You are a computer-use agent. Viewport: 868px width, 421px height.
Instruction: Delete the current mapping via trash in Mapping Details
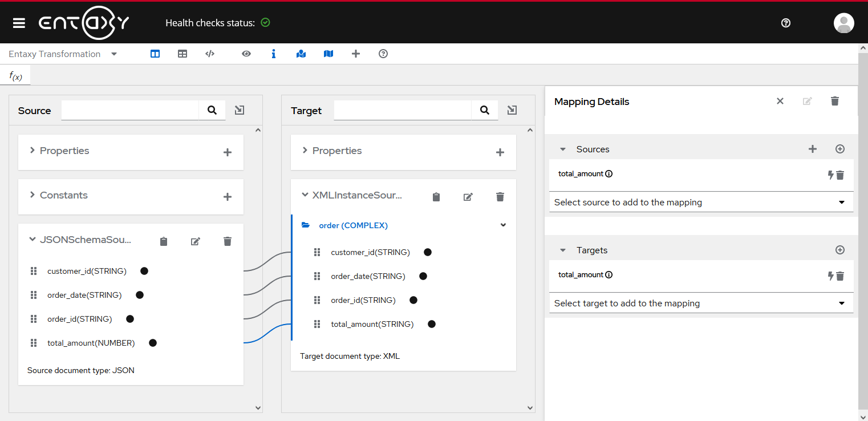[x=835, y=101]
